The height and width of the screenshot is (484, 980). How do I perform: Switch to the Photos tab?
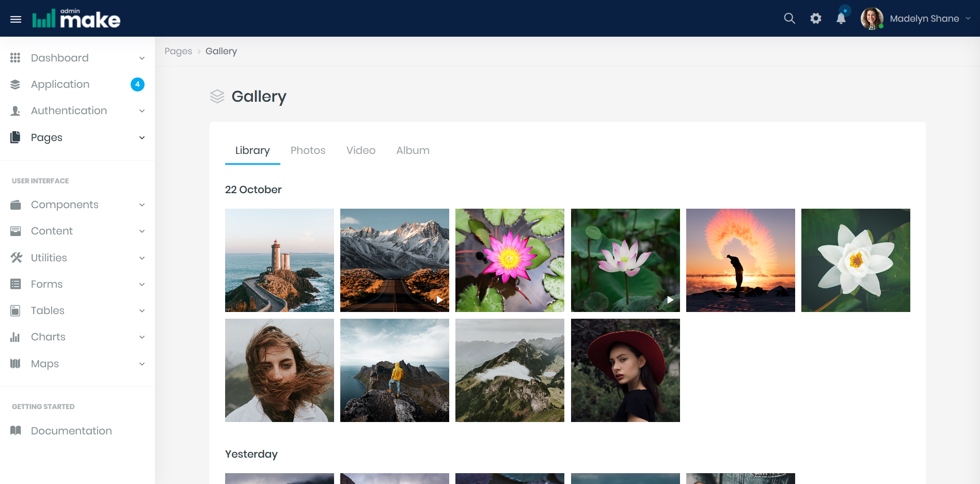[308, 150]
